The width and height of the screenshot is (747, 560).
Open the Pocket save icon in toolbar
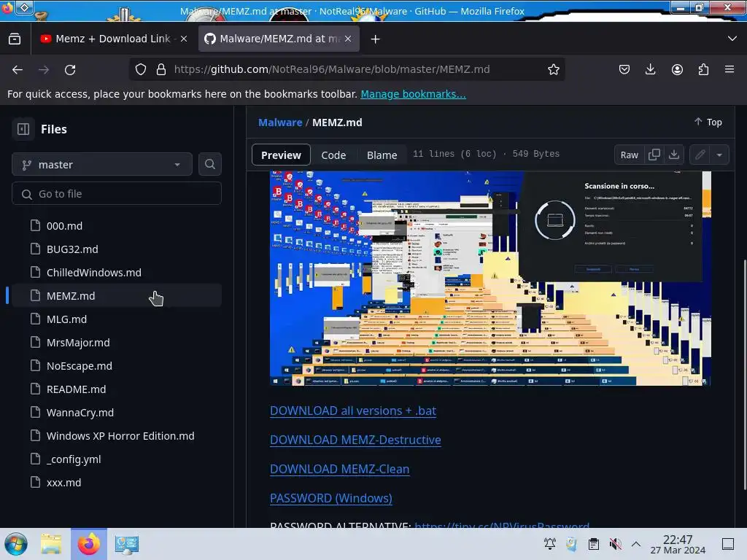point(624,69)
